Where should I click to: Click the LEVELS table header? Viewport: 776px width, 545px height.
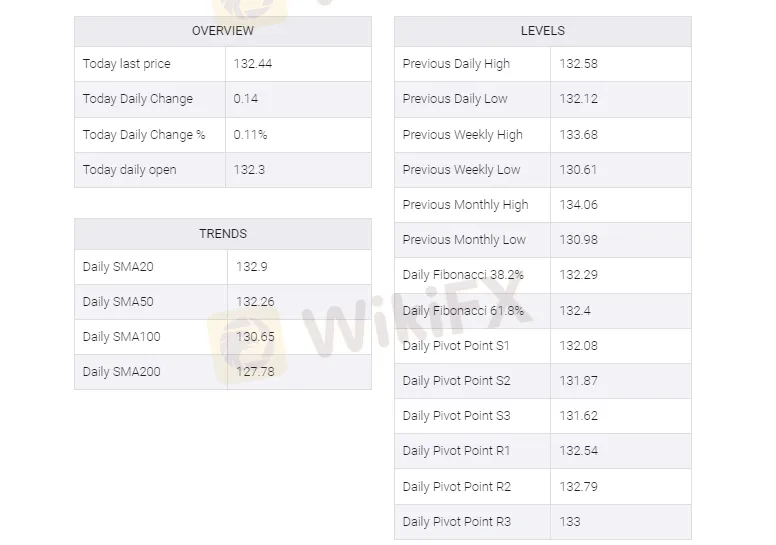(542, 31)
